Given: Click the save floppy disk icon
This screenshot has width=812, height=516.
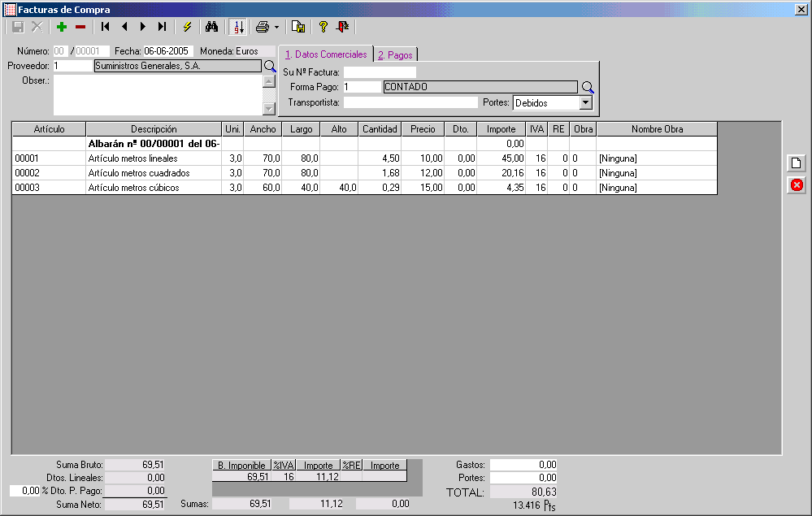Looking at the screenshot, I should click(18, 27).
